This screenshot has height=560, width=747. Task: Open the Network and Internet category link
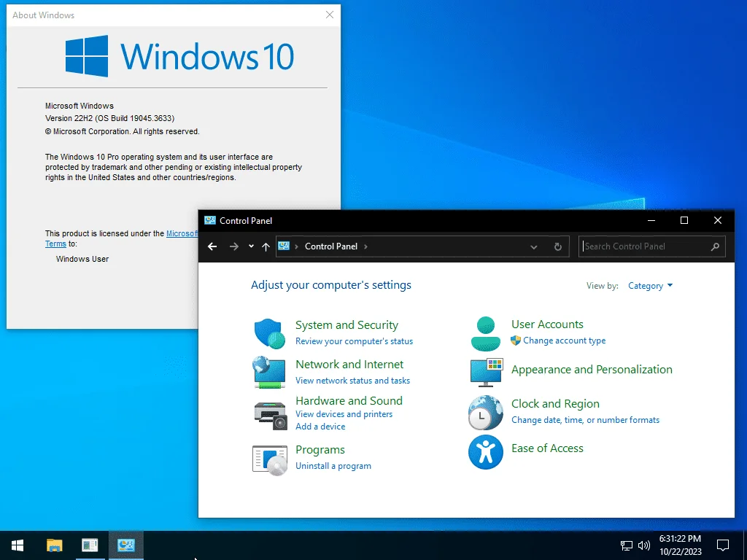coord(349,365)
